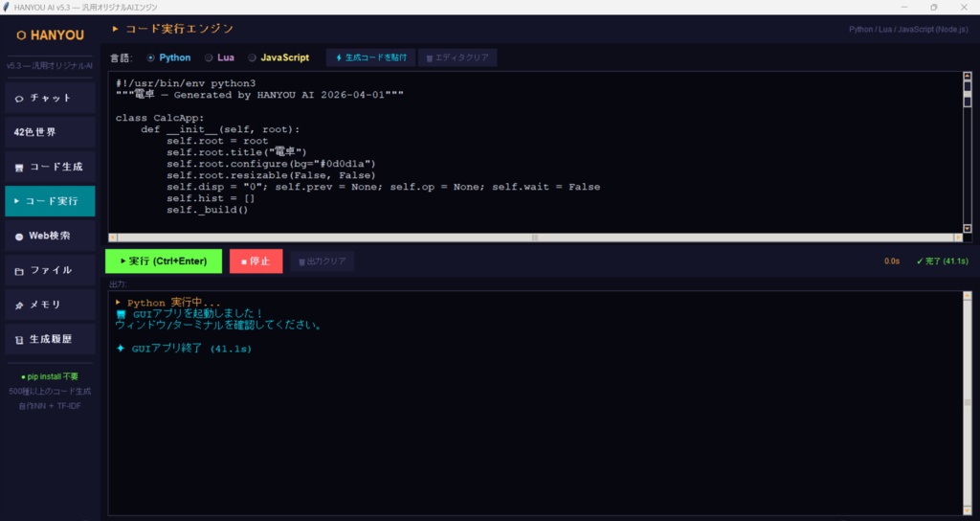The height and width of the screenshot is (521, 980).
Task: Click the editor horizontal scrollbar
Action: coord(536,238)
